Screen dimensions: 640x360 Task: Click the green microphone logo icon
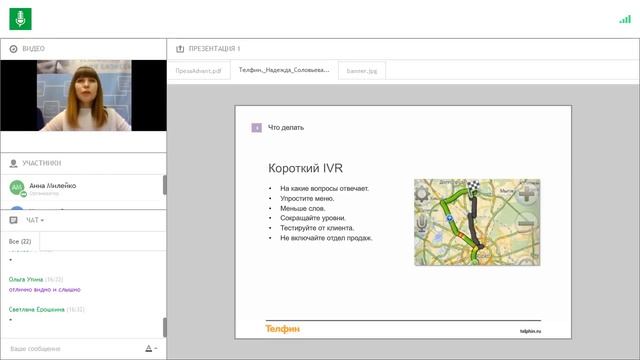pyautogui.click(x=20, y=19)
